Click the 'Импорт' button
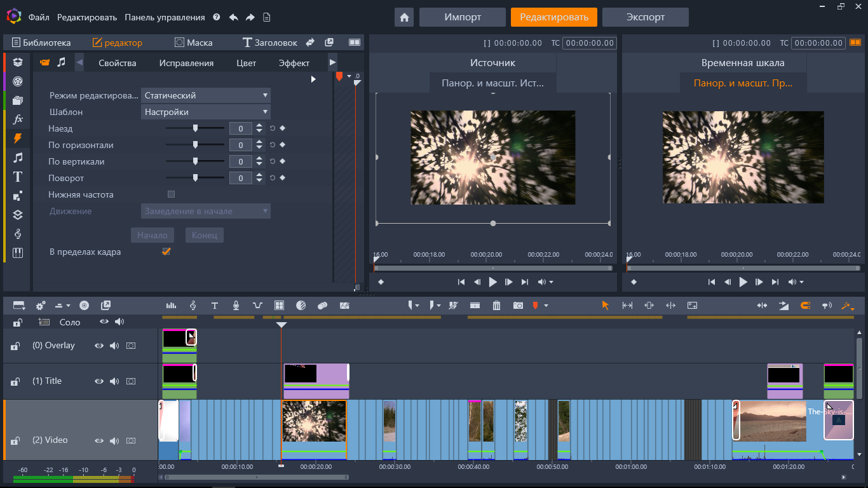Image resolution: width=868 pixels, height=488 pixels. [x=462, y=17]
